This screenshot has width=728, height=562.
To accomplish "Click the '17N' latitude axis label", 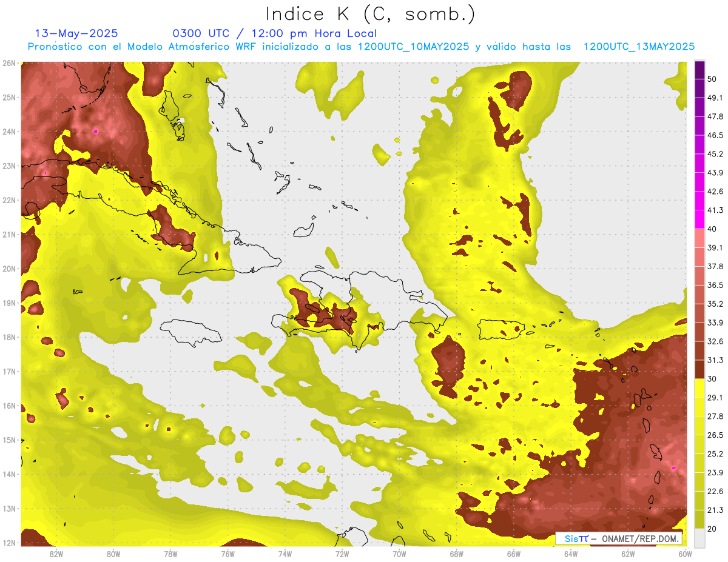I will [x=9, y=372].
